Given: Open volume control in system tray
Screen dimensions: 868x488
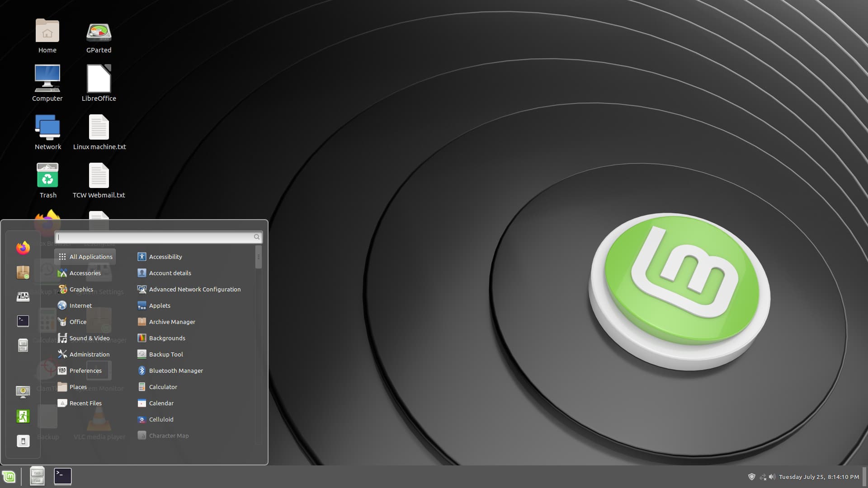Looking at the screenshot, I should (772, 477).
